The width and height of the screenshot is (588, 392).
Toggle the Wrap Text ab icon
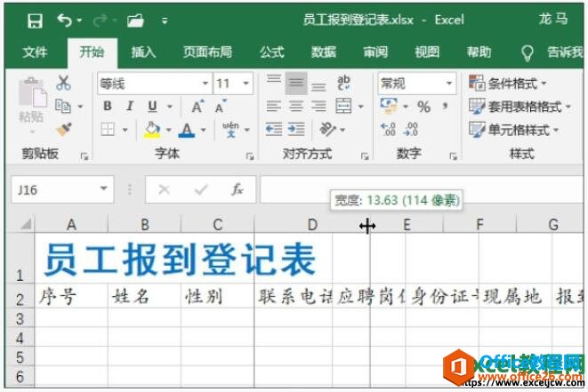pyautogui.click(x=343, y=83)
